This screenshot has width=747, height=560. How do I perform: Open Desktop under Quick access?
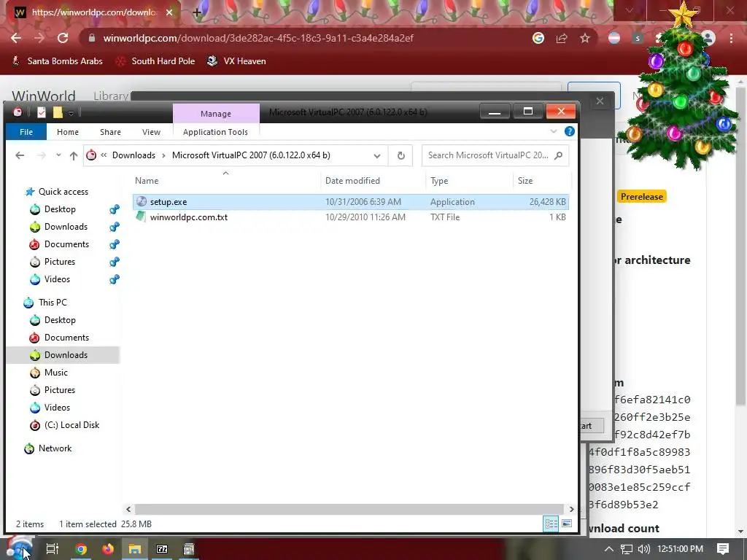[60, 209]
